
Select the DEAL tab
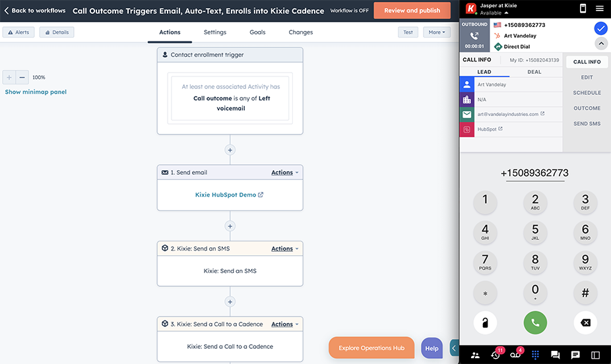click(x=534, y=72)
